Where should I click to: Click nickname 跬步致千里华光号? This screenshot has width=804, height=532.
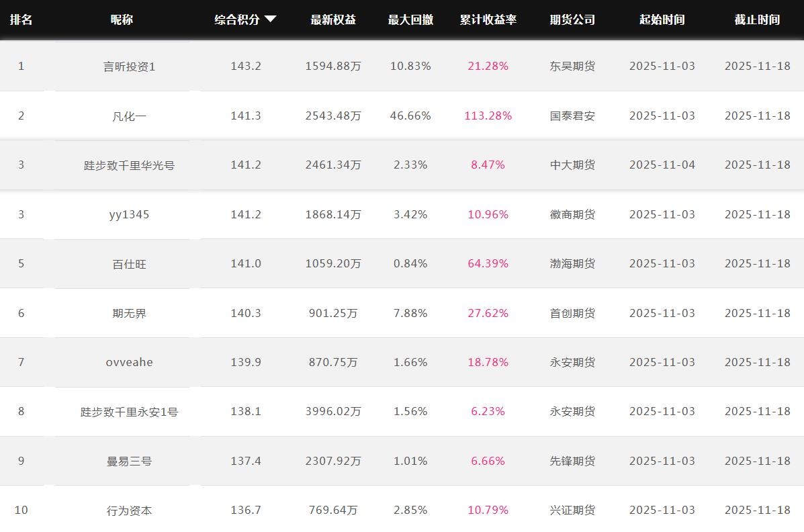point(129,165)
